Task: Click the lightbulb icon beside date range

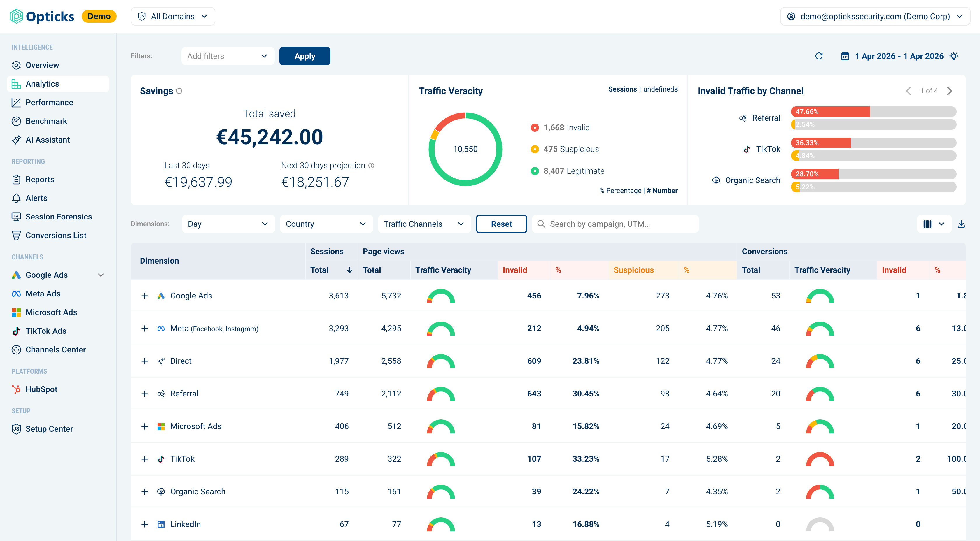Action: point(953,56)
